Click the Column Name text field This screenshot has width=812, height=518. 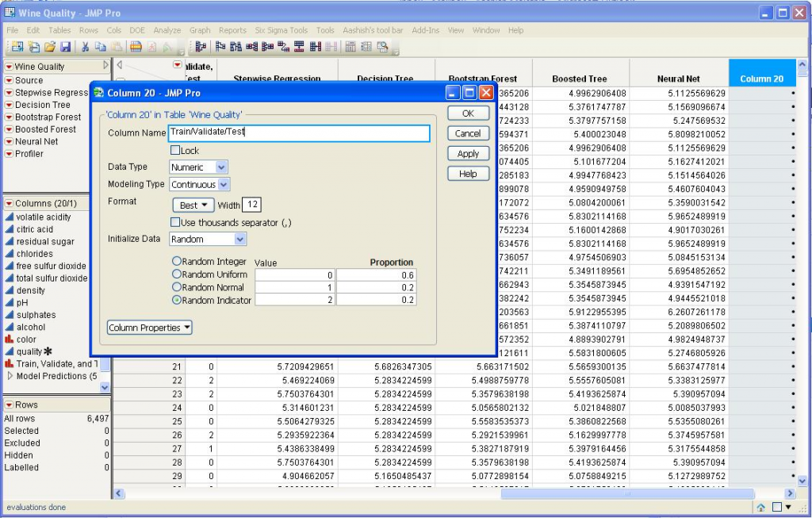[x=299, y=132]
